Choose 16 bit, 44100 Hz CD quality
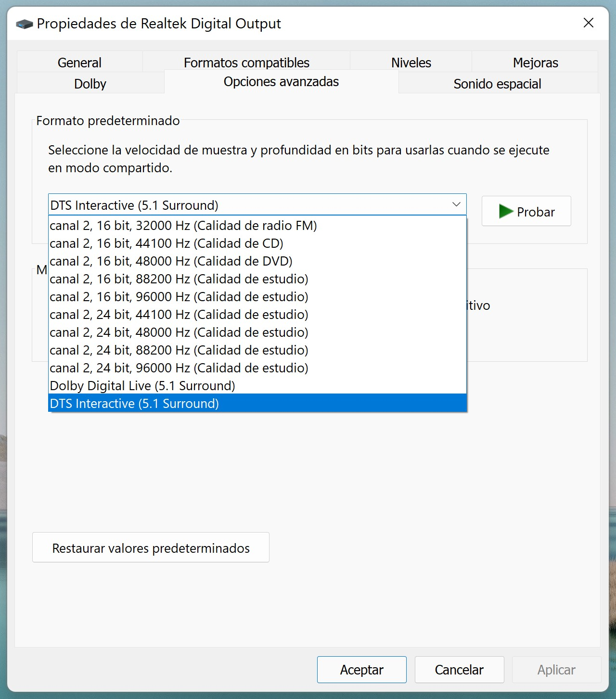 point(257,243)
